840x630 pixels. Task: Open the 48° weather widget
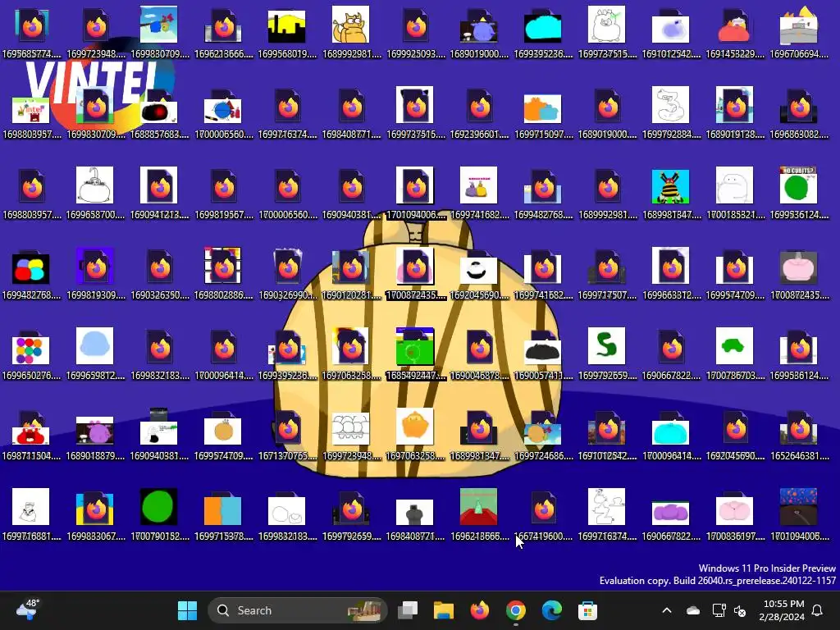click(28, 609)
